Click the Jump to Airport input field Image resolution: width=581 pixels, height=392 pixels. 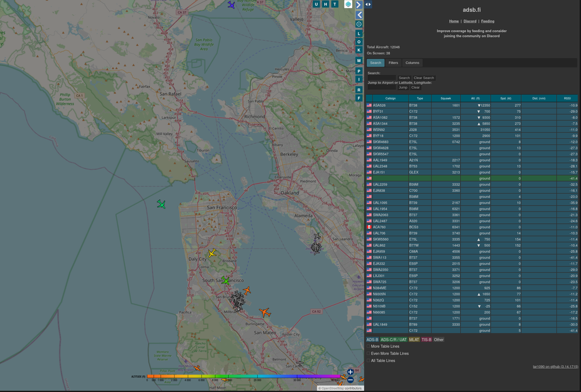(x=381, y=87)
